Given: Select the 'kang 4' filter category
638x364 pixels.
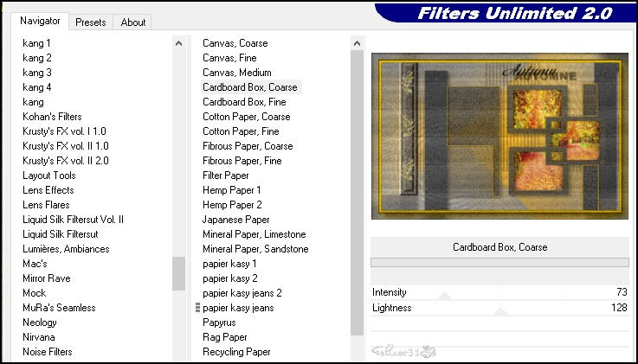Looking at the screenshot, I should pos(37,87).
